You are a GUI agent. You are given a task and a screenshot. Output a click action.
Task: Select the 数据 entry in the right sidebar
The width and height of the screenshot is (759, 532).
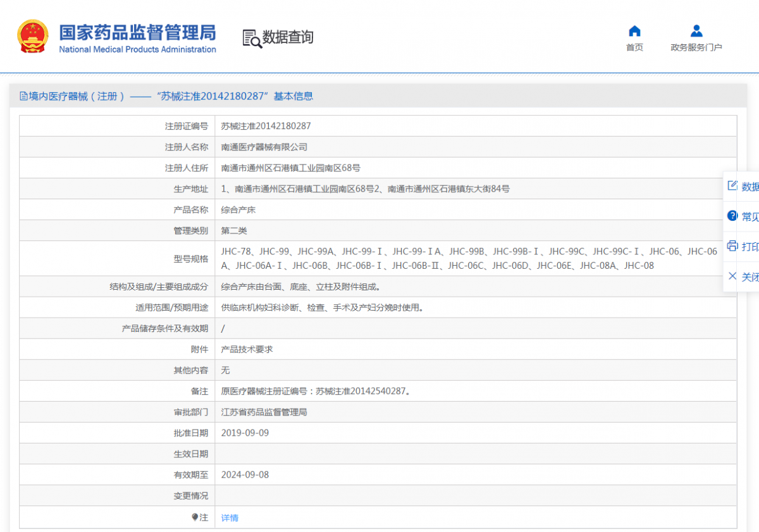[x=749, y=186]
